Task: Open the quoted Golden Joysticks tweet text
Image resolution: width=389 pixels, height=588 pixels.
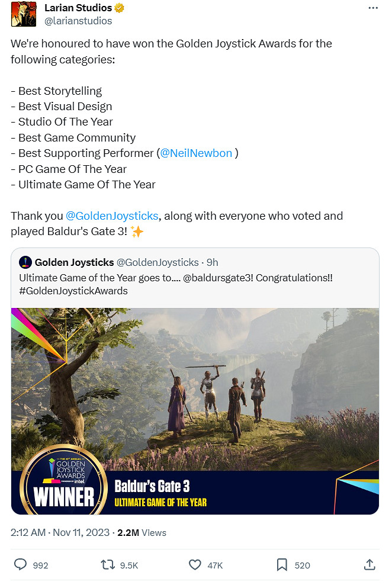Action: (x=176, y=284)
